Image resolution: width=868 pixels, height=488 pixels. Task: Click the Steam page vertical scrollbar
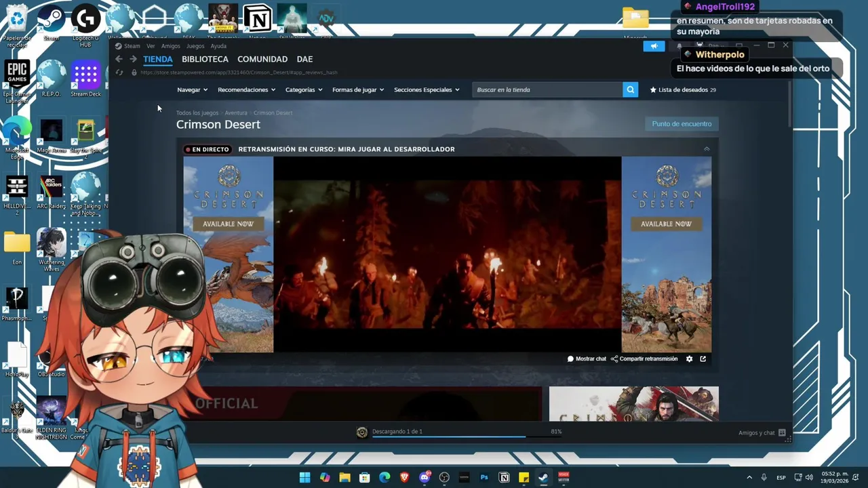(789, 104)
